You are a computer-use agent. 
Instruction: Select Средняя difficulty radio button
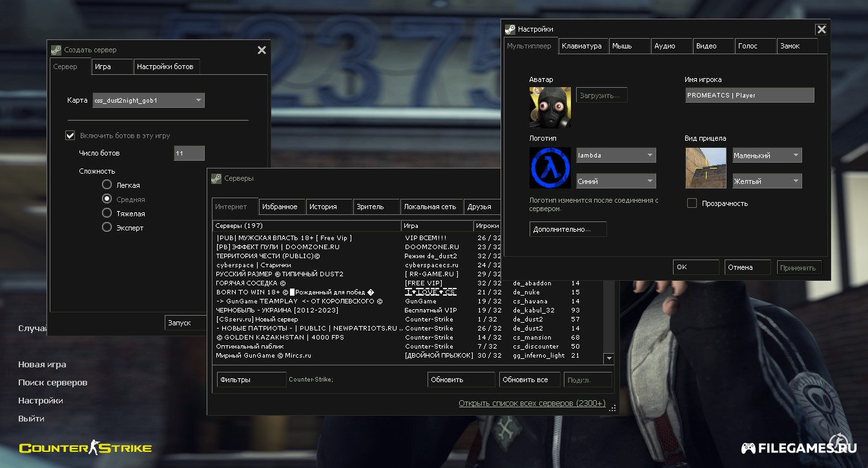(x=107, y=199)
